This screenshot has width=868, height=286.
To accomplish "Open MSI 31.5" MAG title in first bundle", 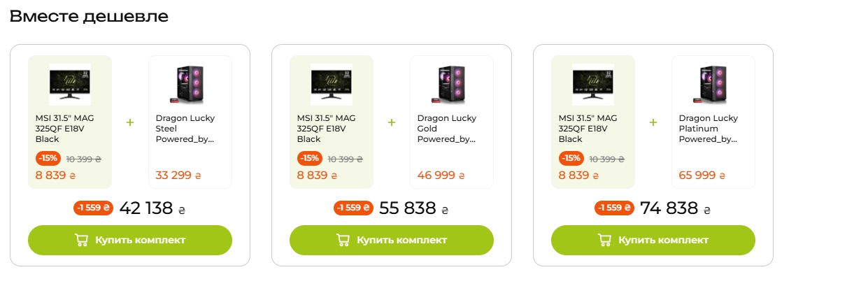I will coord(64,129).
